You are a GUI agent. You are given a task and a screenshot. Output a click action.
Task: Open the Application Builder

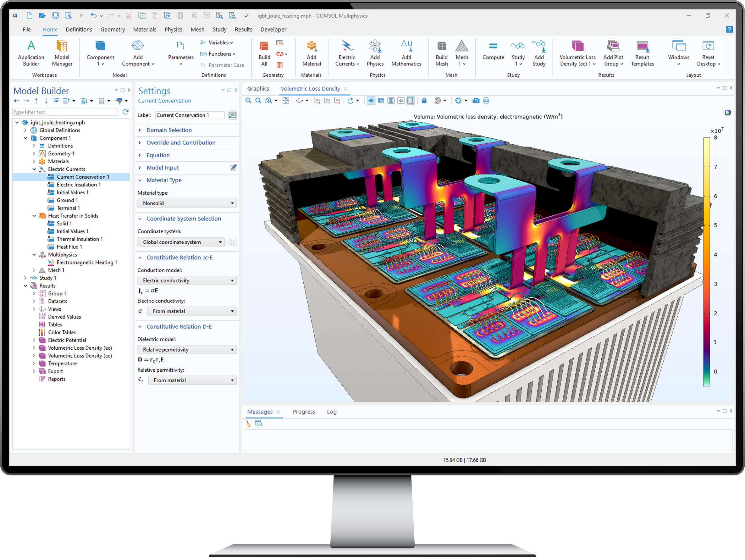[x=31, y=53]
